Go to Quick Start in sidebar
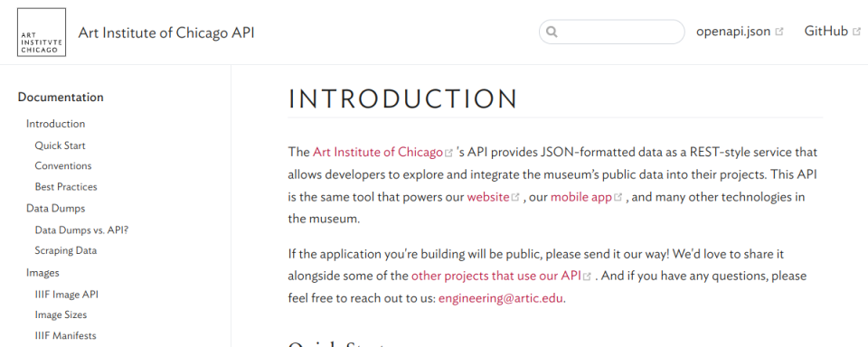Image resolution: width=868 pixels, height=347 pixels. tap(60, 146)
